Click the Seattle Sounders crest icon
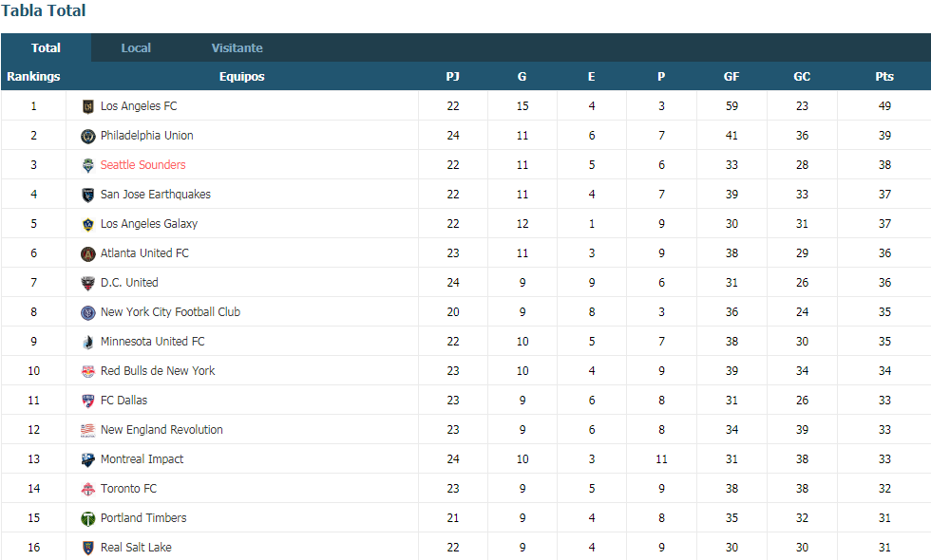 87,165
